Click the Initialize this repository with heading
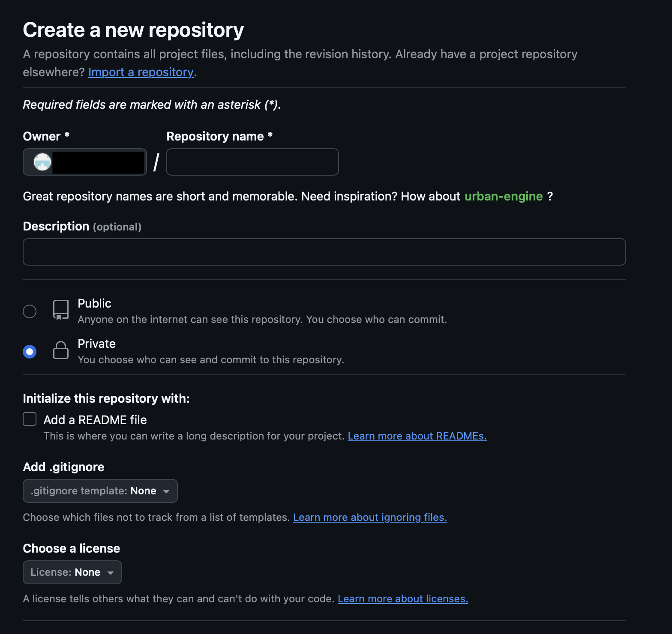The width and height of the screenshot is (672, 634). [106, 398]
